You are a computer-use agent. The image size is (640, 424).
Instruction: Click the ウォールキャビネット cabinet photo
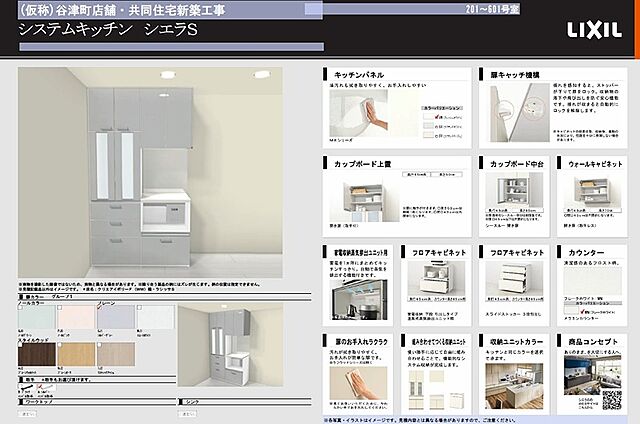pos(592,190)
